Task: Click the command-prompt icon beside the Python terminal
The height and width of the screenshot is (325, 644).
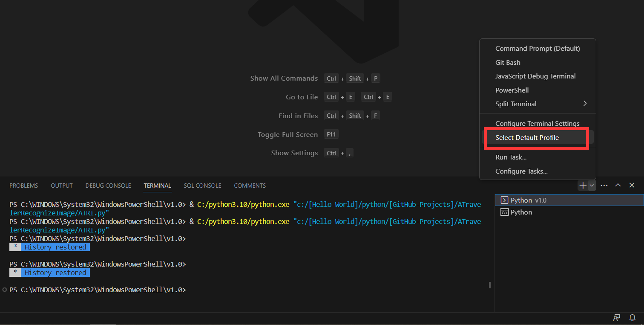Action: tap(506, 212)
